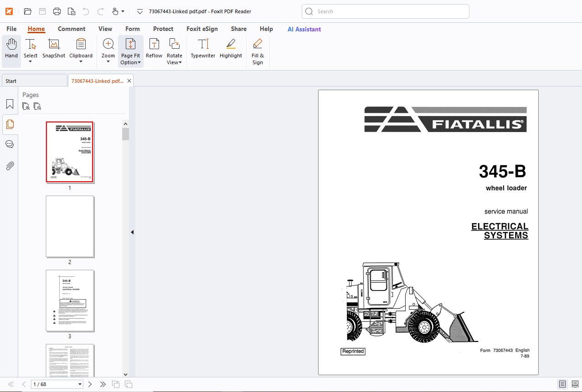
Task: Toggle the Pages thumbnail panel
Action: [10, 124]
